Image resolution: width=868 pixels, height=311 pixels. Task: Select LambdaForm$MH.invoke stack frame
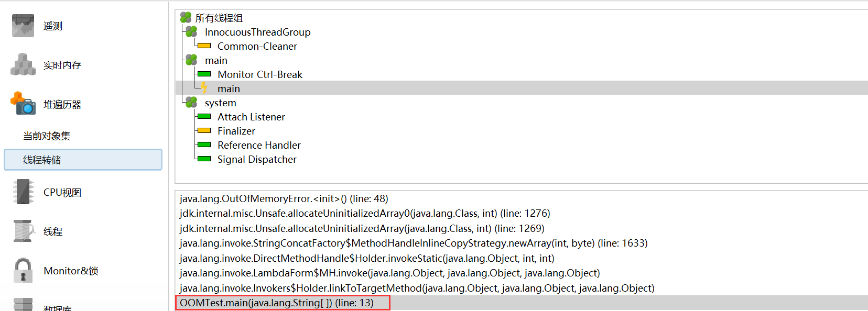click(x=389, y=273)
